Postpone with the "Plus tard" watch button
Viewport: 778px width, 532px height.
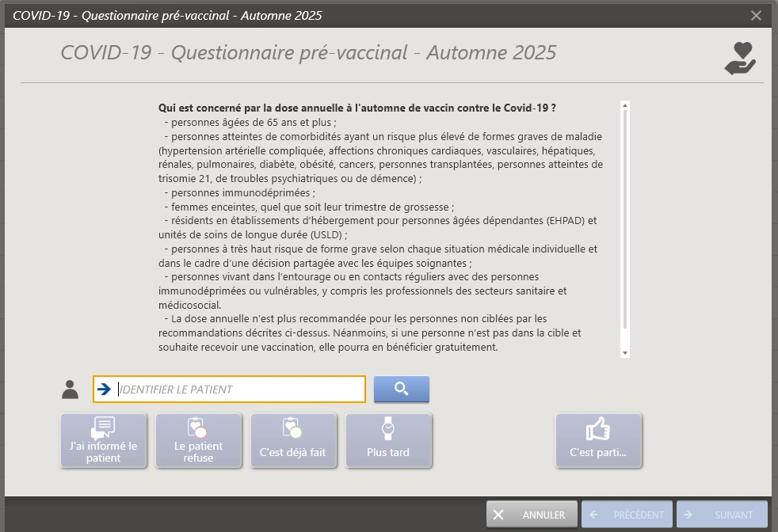click(x=388, y=441)
